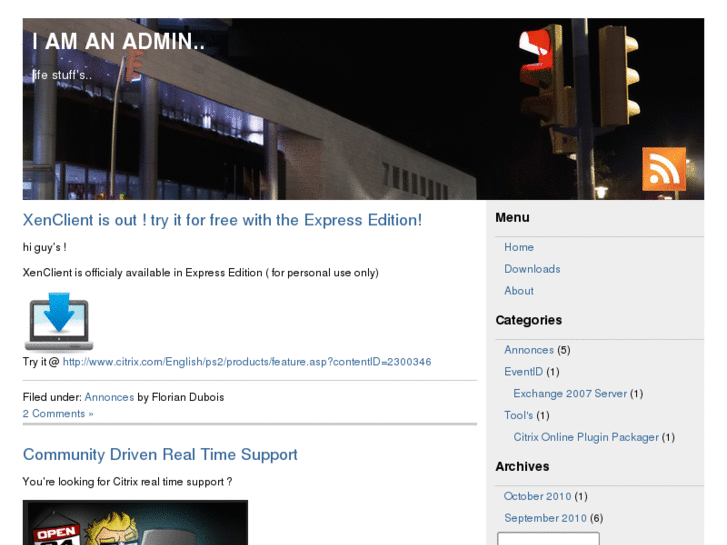Click the sidebar input box below Archives
727x545 pixels.
click(548, 539)
